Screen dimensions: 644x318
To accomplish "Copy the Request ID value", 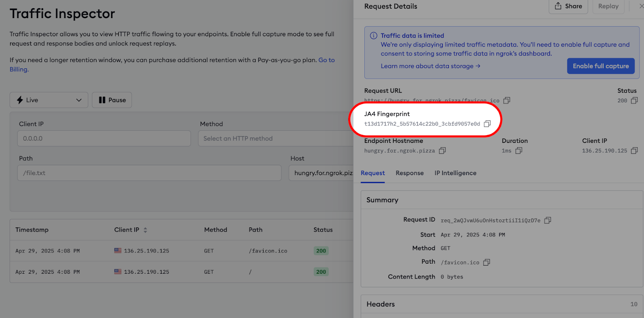I will (x=547, y=220).
